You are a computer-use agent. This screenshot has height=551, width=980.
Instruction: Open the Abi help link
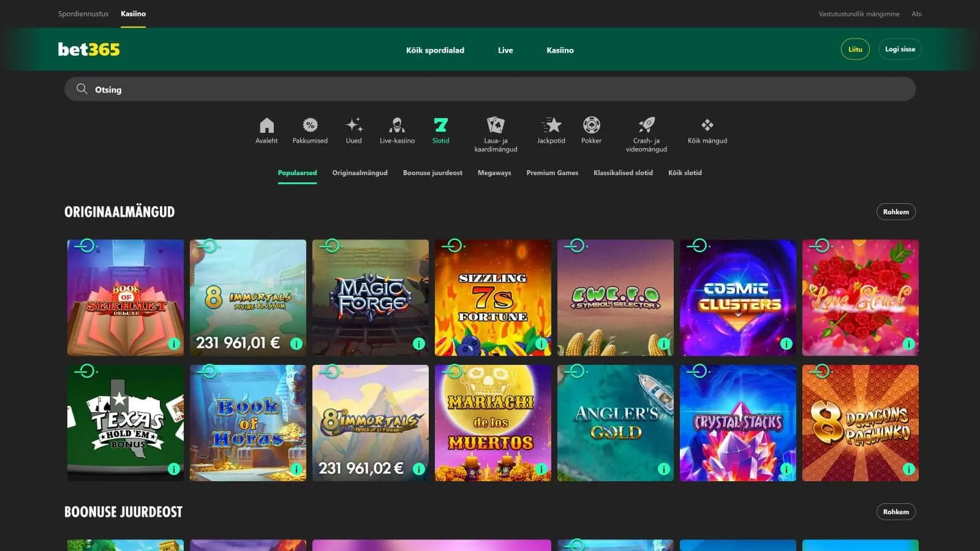(x=916, y=13)
